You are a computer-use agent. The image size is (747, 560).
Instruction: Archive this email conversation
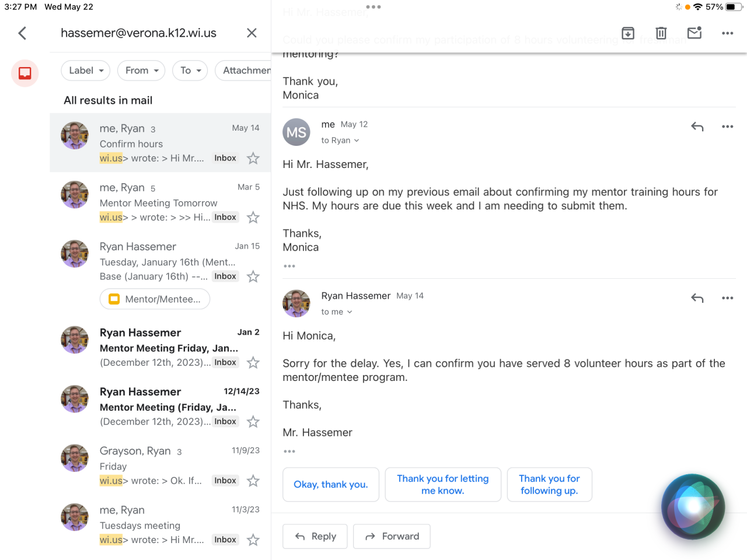pos(628,33)
